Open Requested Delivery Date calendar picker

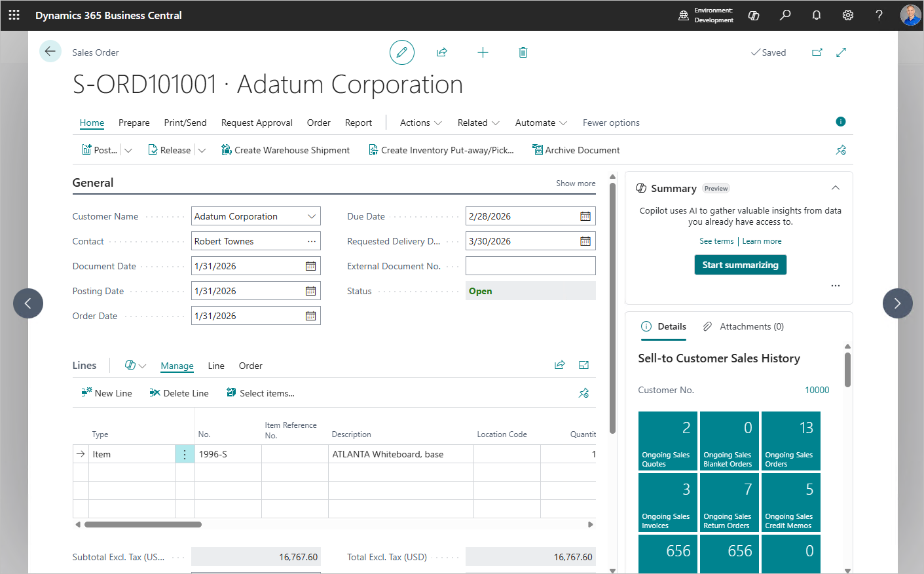(585, 241)
